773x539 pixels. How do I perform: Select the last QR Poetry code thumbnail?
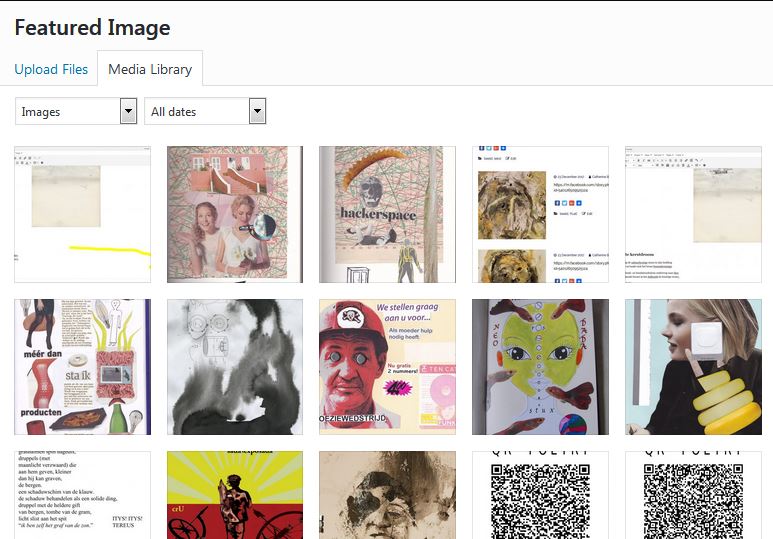[x=693, y=495]
